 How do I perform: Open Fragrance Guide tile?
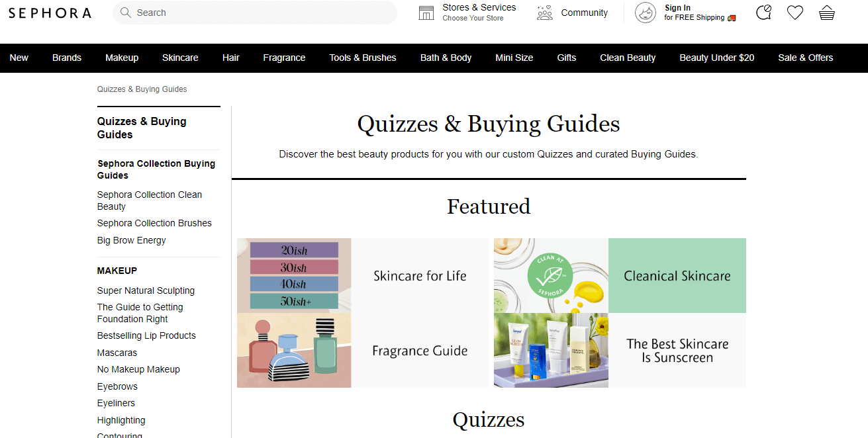(420, 351)
